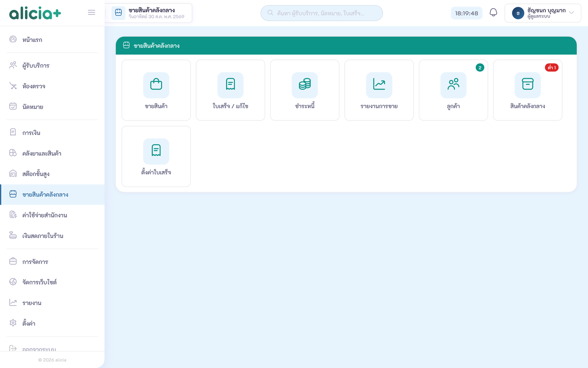Focus the search input field
The height and width of the screenshot is (368, 588).
[x=321, y=13]
